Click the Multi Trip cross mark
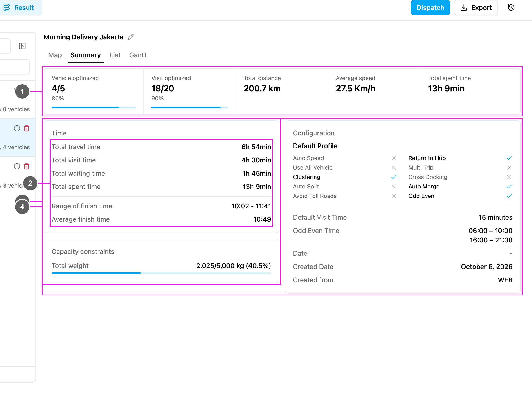532x394 pixels. [x=509, y=168]
